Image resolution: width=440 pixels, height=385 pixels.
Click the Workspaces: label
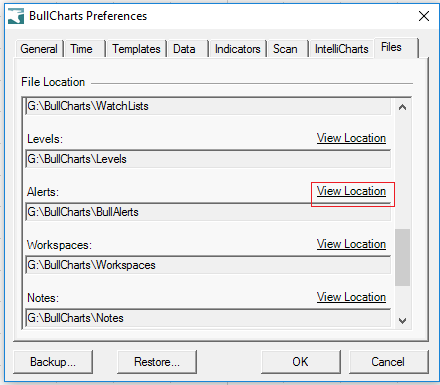click(x=59, y=245)
